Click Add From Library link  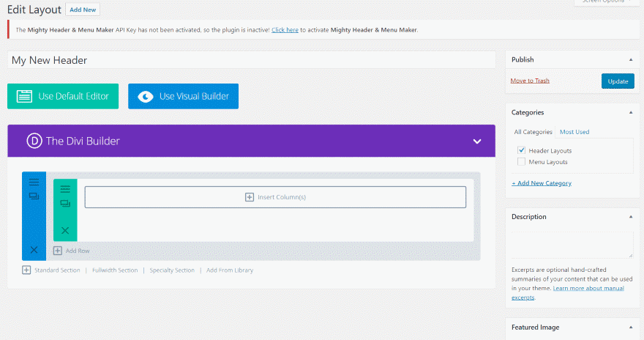(x=230, y=270)
